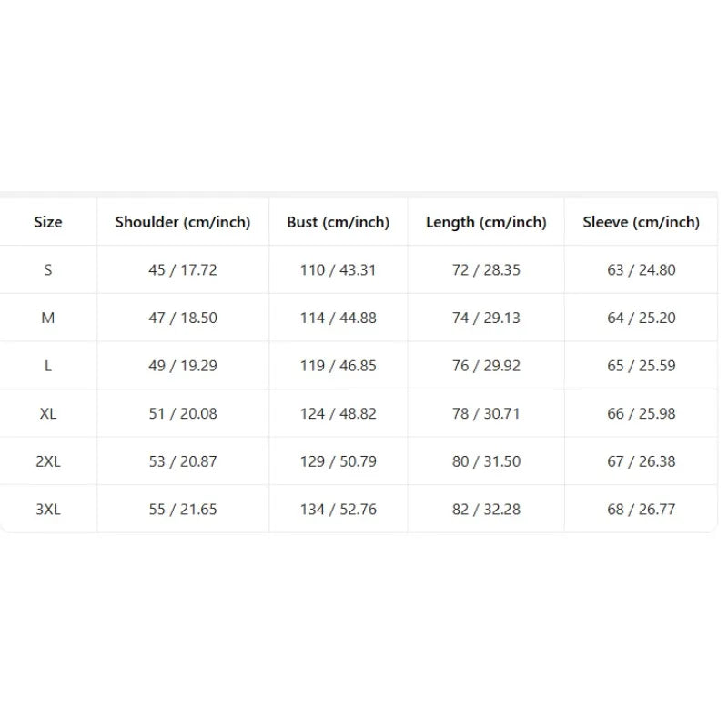
Task: Select length value 82 / 32.28
Action: click(486, 510)
